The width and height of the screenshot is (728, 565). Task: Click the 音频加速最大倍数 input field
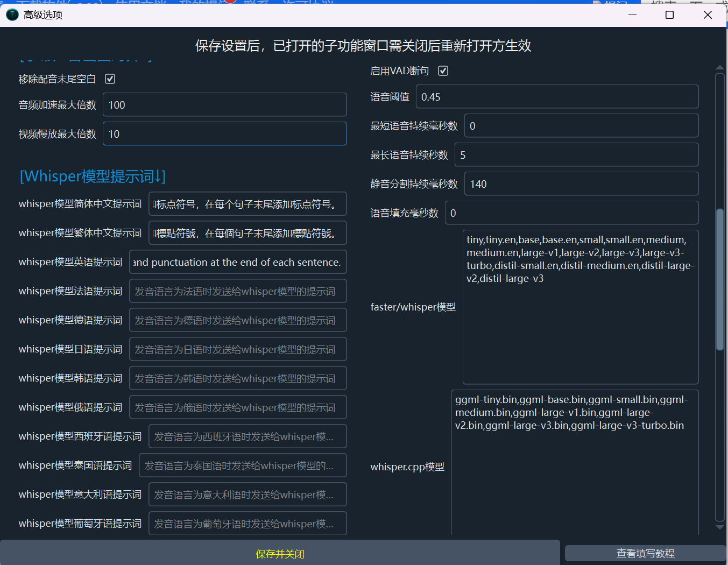[x=224, y=105]
